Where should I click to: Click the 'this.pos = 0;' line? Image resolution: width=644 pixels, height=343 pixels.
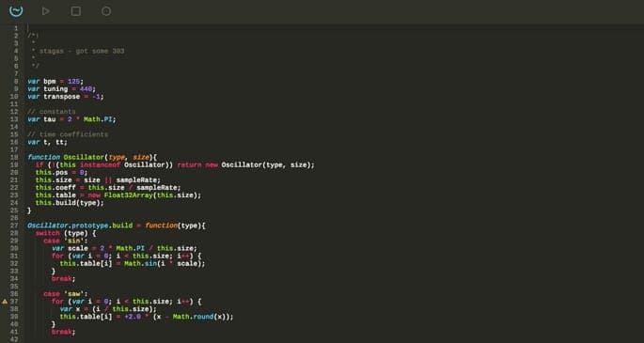[62, 173]
